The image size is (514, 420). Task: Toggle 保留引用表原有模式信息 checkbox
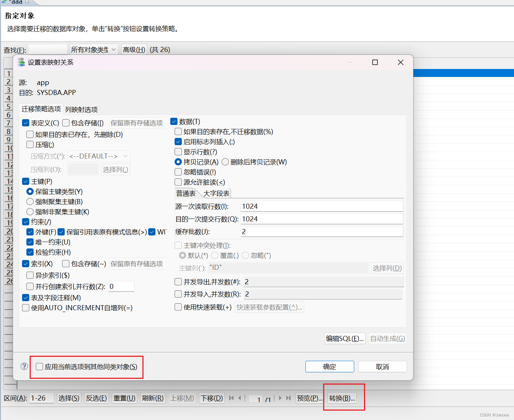click(x=61, y=232)
